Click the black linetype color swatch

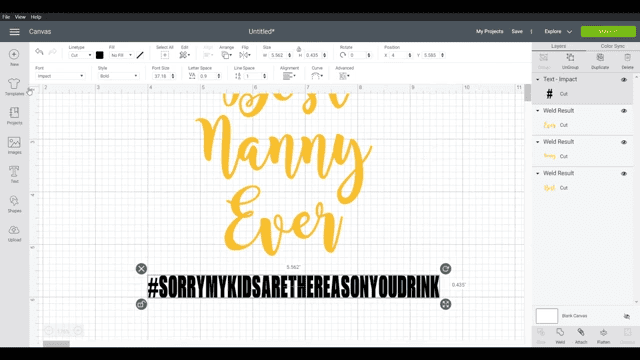100,55
